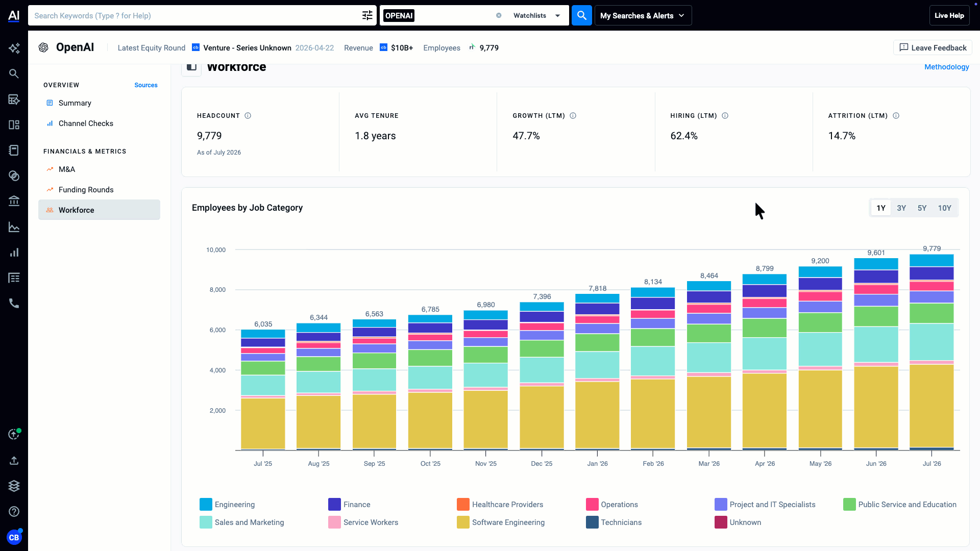Select the 3Y time range

click(x=901, y=208)
